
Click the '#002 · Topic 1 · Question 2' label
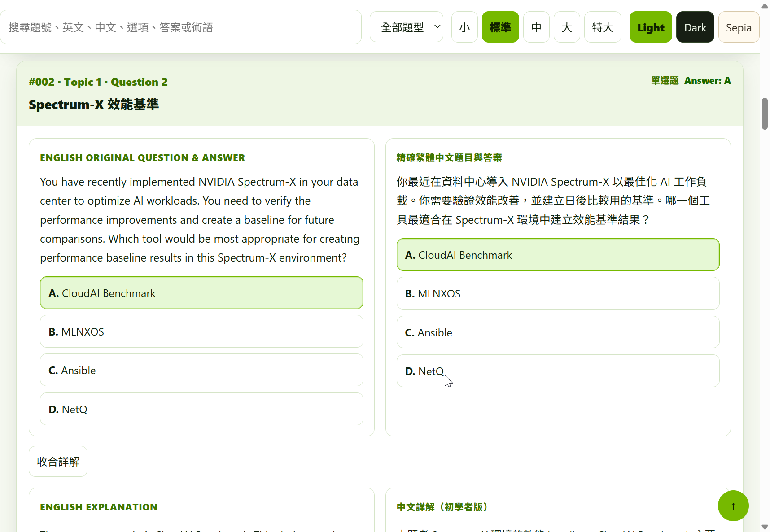coord(98,82)
